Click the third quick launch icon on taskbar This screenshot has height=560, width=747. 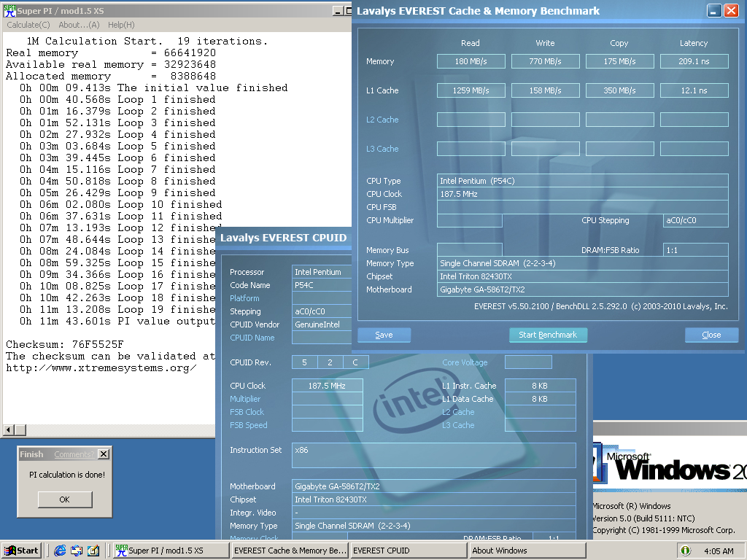(x=93, y=551)
